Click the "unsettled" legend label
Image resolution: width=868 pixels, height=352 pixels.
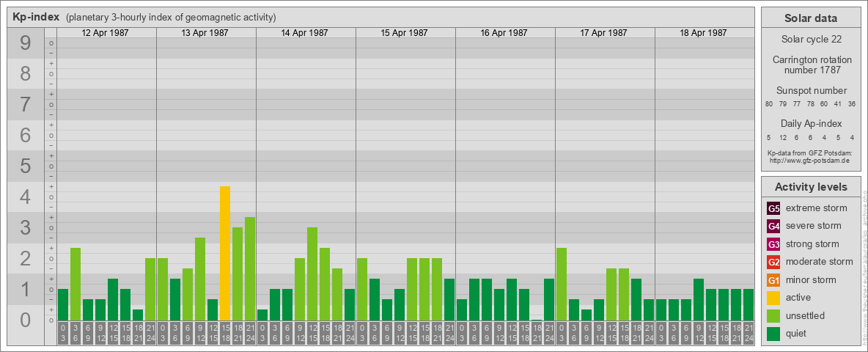[x=806, y=315]
